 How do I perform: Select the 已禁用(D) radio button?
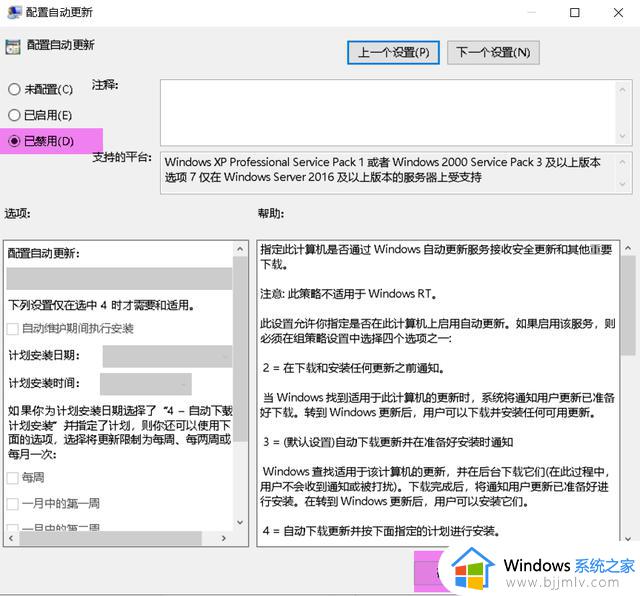(14, 141)
